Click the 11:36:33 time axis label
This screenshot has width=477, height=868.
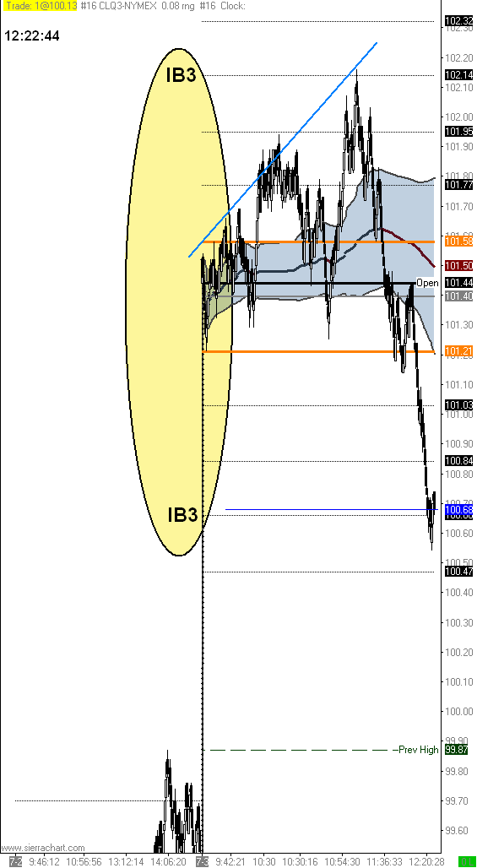386,862
